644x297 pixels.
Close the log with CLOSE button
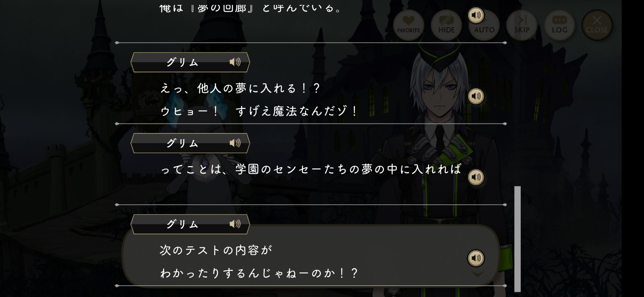pos(597,25)
